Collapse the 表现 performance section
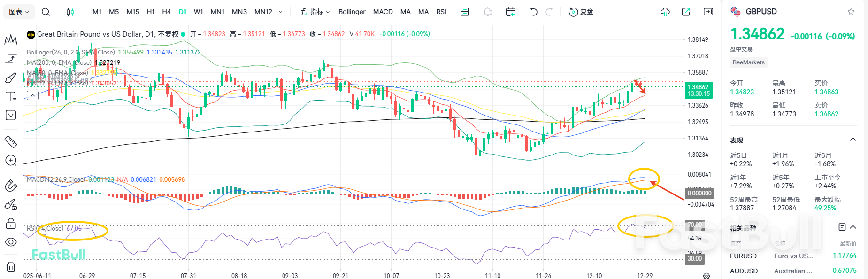 [853, 139]
